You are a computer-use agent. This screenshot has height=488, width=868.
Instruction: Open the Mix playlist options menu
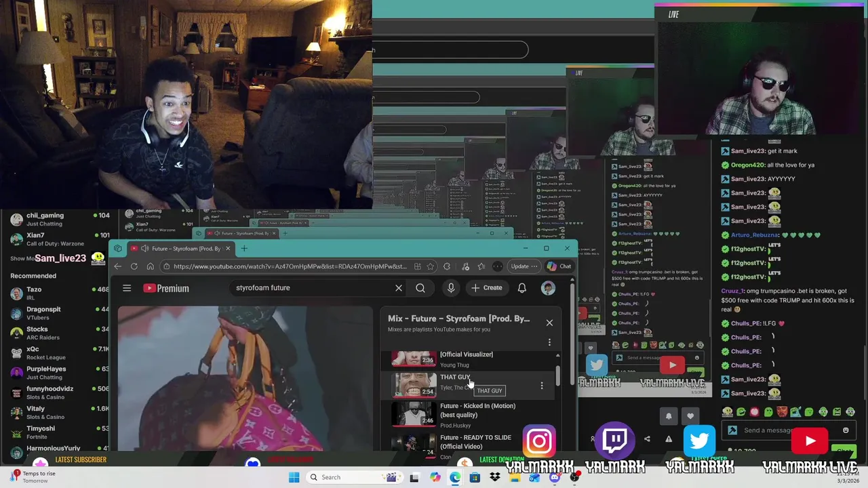[549, 342]
